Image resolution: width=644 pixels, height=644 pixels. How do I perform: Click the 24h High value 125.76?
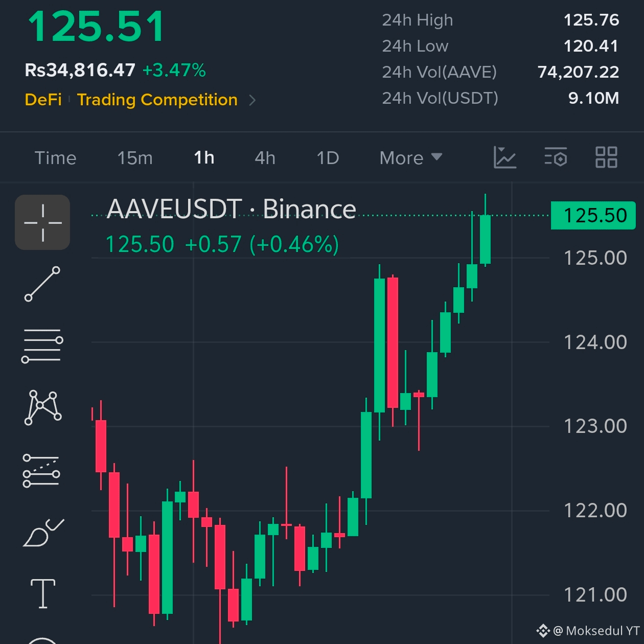(x=591, y=20)
